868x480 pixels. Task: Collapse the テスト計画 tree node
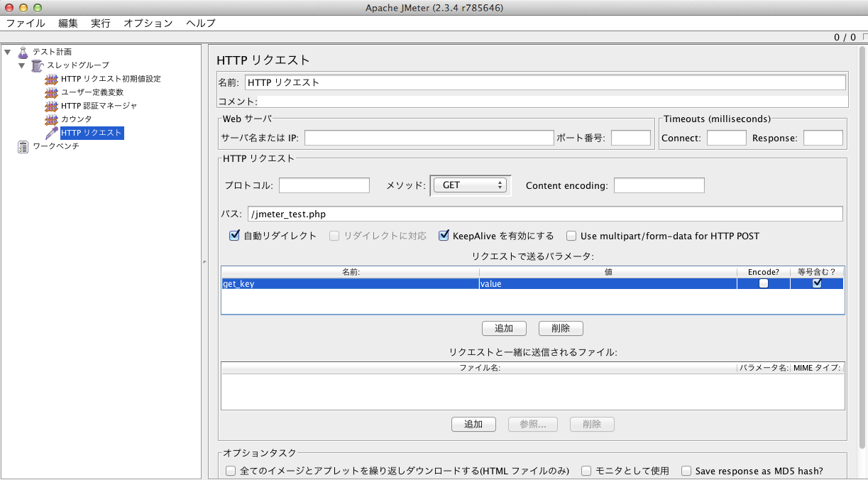(8, 52)
